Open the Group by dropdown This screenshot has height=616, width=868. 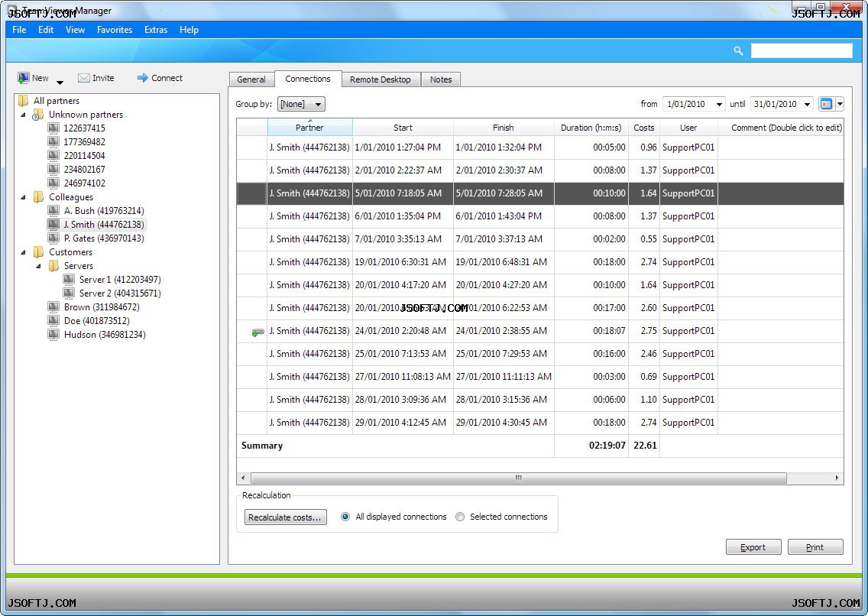[301, 104]
